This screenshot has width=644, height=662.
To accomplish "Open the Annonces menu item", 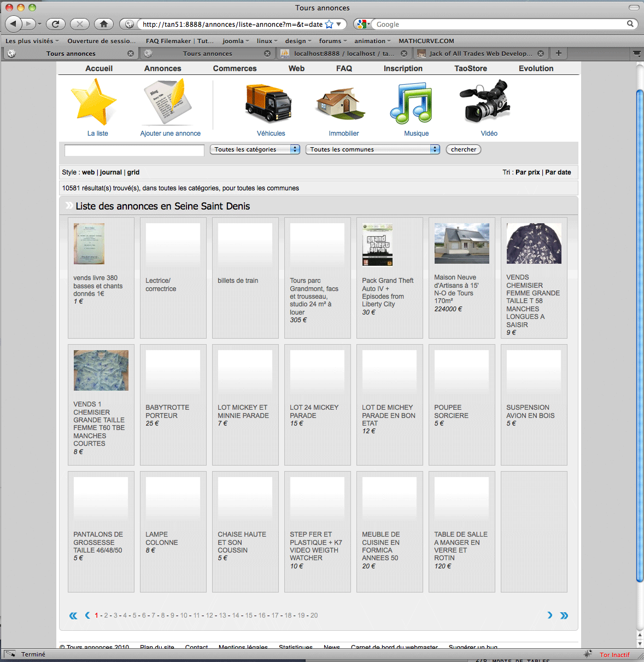I will coord(163,68).
